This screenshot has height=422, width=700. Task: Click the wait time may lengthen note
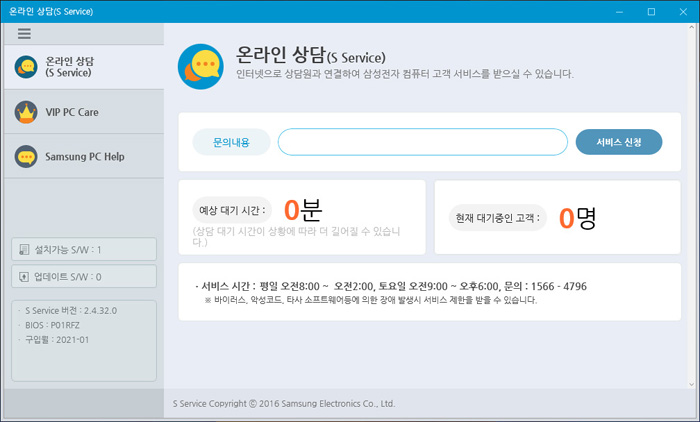(x=296, y=237)
